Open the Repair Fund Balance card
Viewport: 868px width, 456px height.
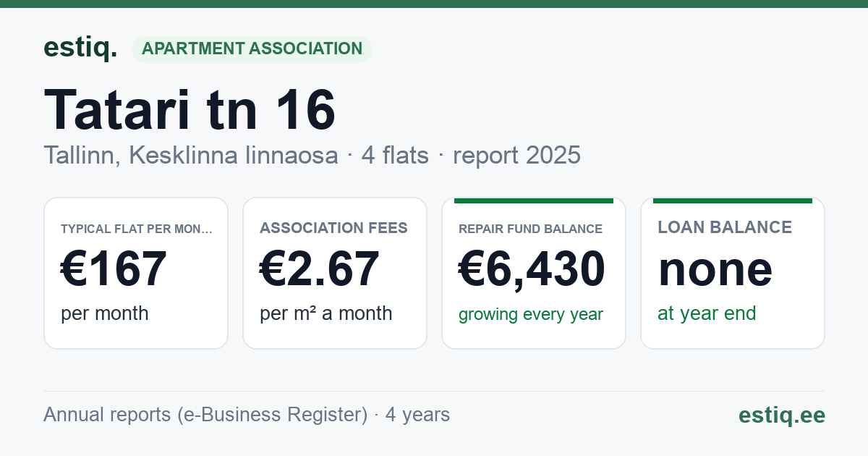tap(534, 274)
